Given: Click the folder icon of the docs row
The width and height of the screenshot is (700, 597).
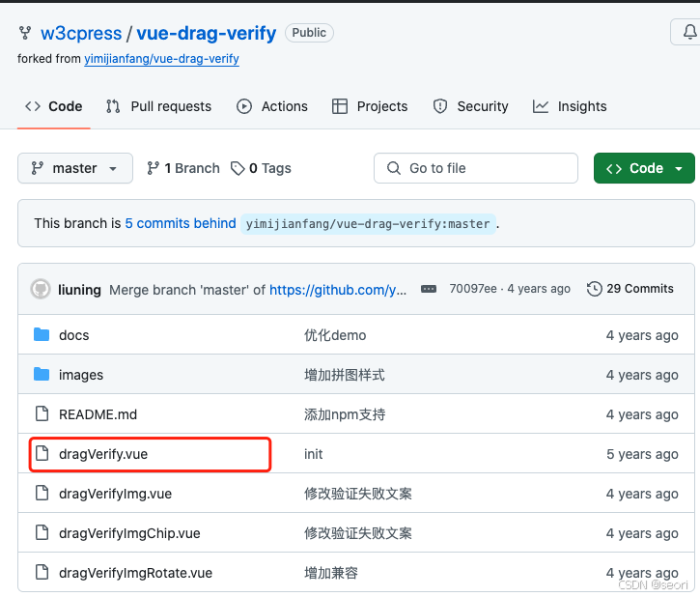Looking at the screenshot, I should [42, 334].
